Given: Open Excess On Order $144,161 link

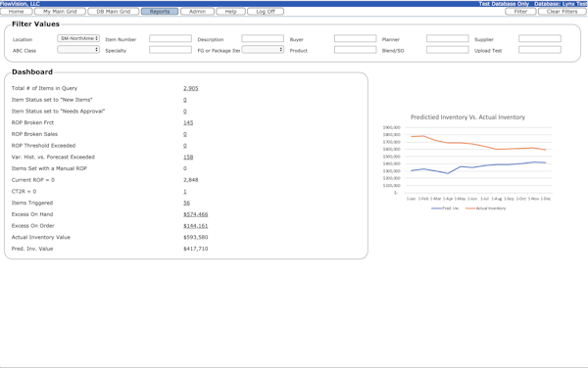Looking at the screenshot, I should pyautogui.click(x=196, y=226).
